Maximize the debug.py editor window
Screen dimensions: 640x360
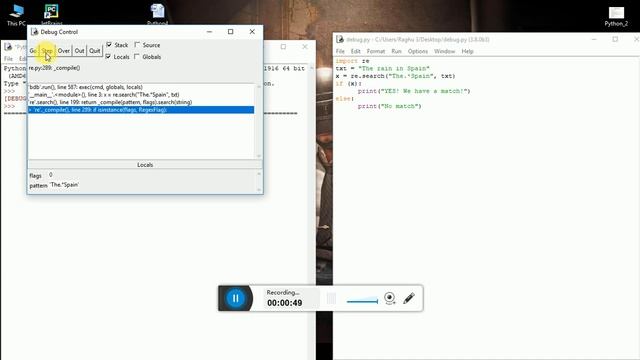(x=615, y=39)
